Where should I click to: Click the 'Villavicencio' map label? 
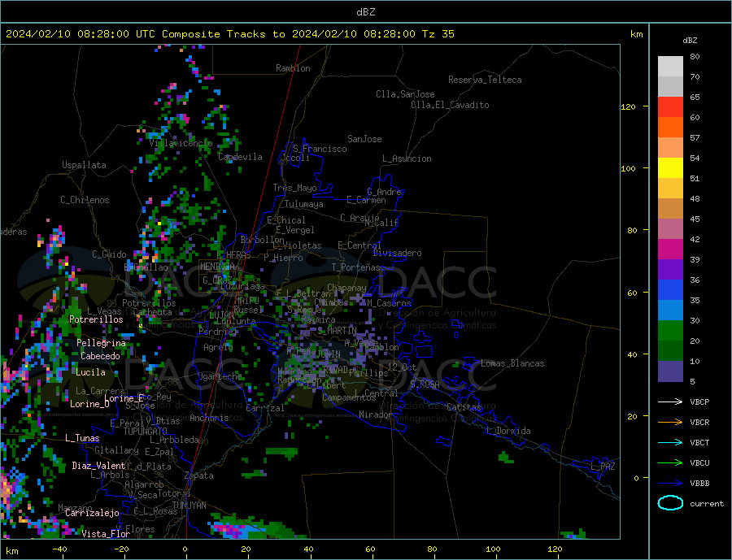tap(181, 143)
